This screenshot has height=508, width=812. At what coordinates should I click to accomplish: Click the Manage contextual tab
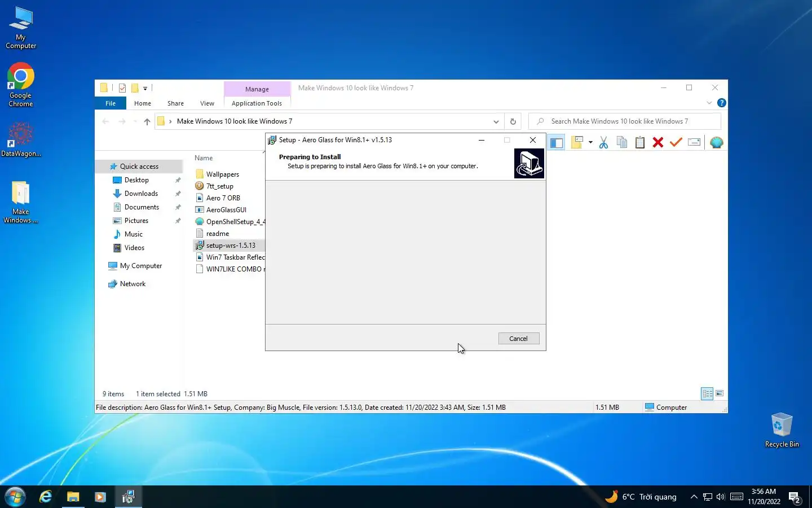coord(257,89)
